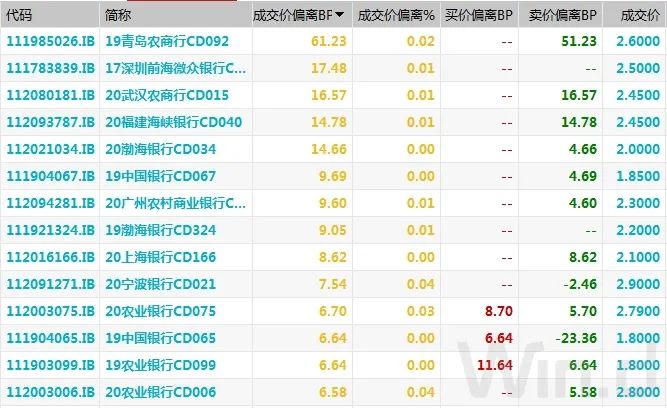Open bond code 112021034.IB
This screenshot has width=667, height=408.
pos(50,149)
